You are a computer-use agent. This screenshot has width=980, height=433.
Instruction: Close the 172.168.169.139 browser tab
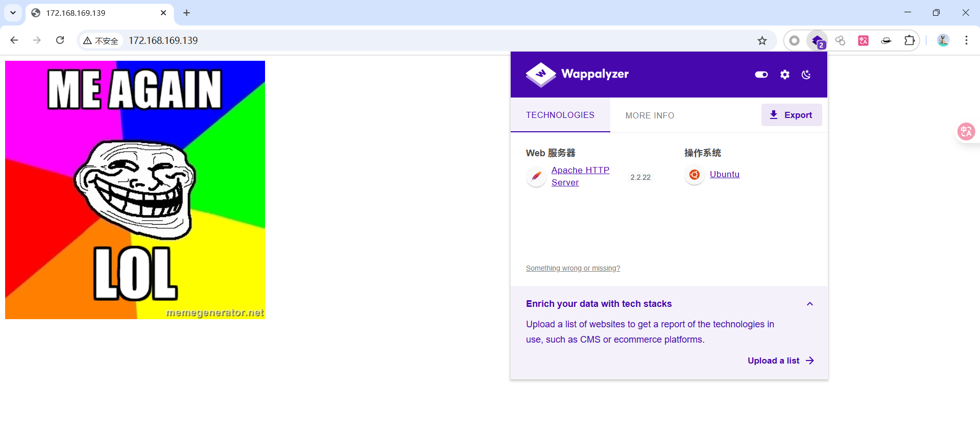point(163,13)
